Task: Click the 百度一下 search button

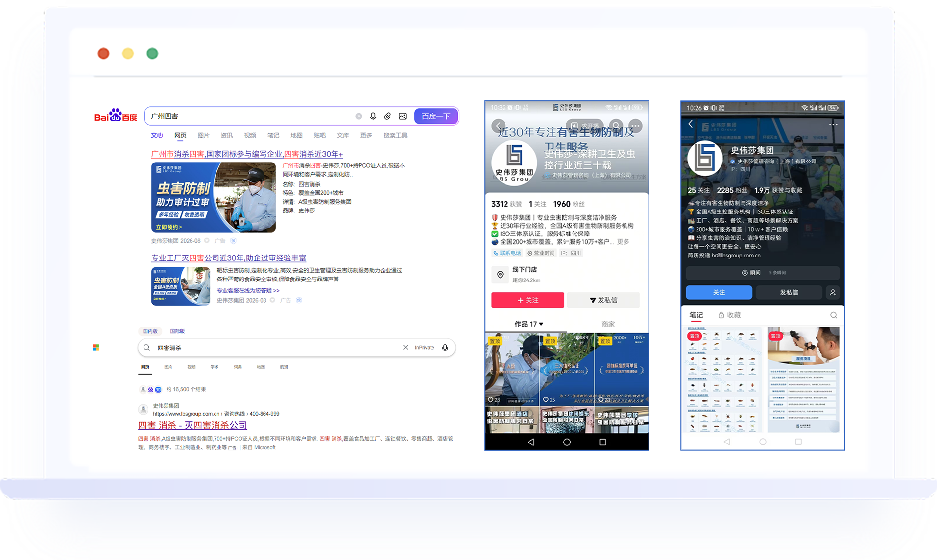Action: (x=436, y=117)
